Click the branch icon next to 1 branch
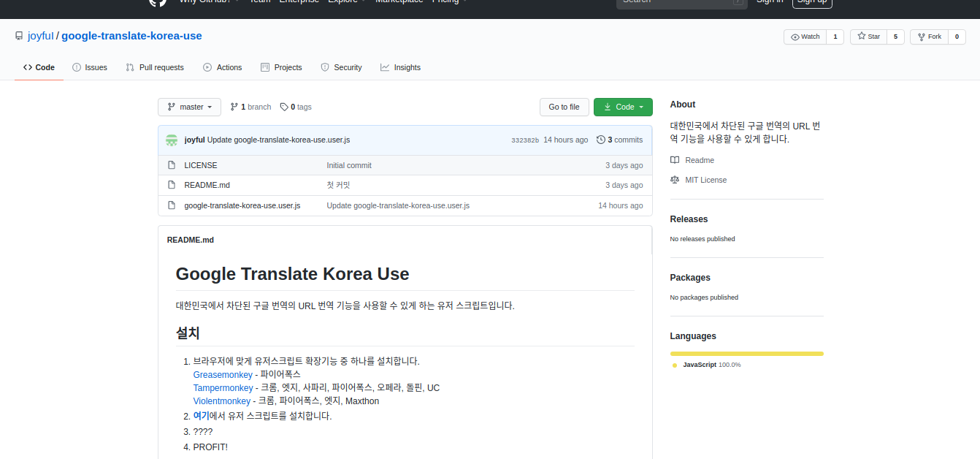The width and height of the screenshot is (980, 459). (234, 107)
